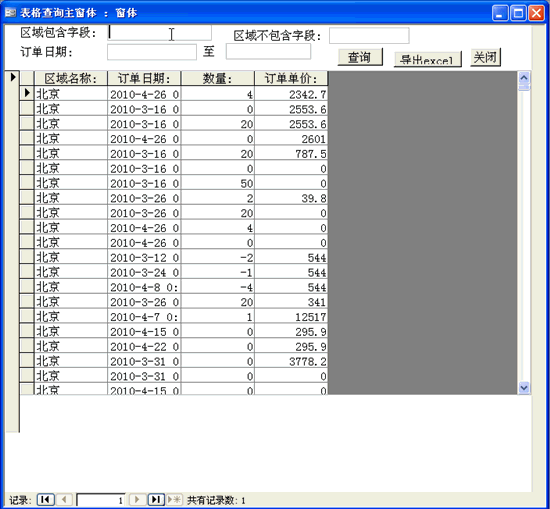Select row with price 12517
This screenshot has height=509, width=550.
point(181,317)
